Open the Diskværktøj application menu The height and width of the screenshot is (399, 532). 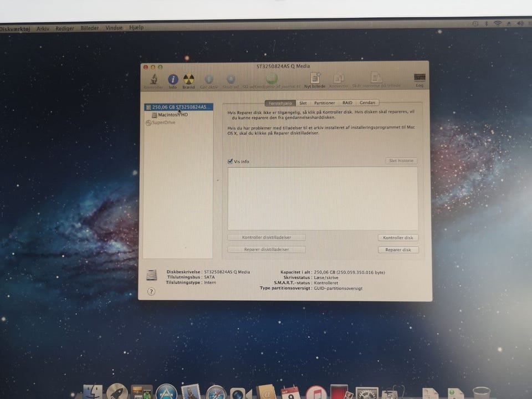coord(15,29)
